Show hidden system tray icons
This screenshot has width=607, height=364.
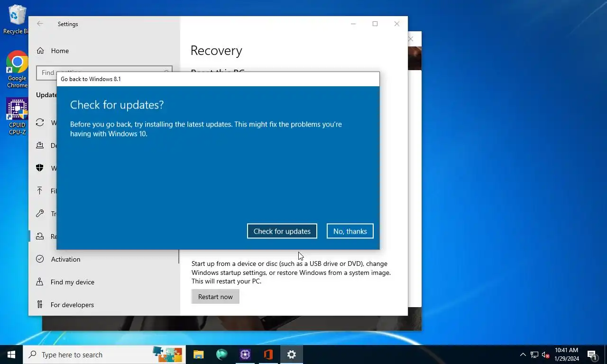pyautogui.click(x=523, y=355)
